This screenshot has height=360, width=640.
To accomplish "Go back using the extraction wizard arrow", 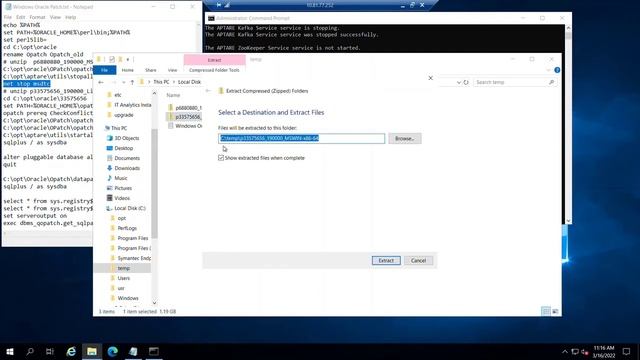I will point(208,91).
